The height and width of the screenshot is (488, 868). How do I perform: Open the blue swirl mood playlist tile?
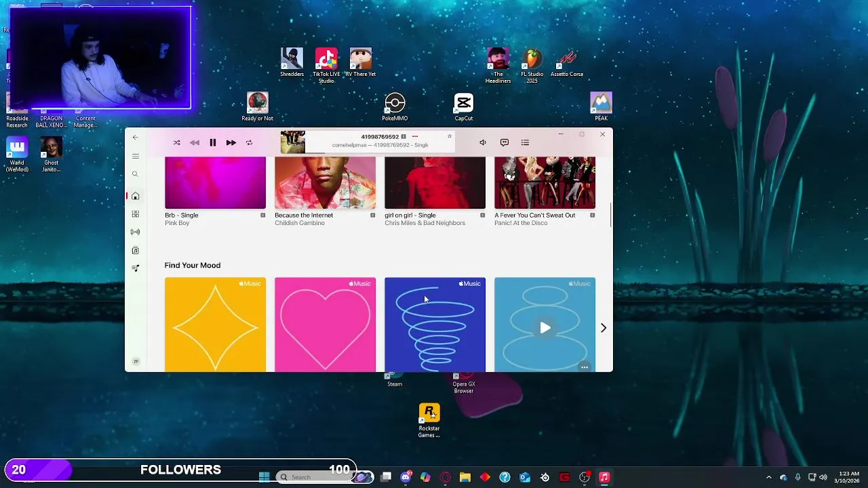coord(435,325)
